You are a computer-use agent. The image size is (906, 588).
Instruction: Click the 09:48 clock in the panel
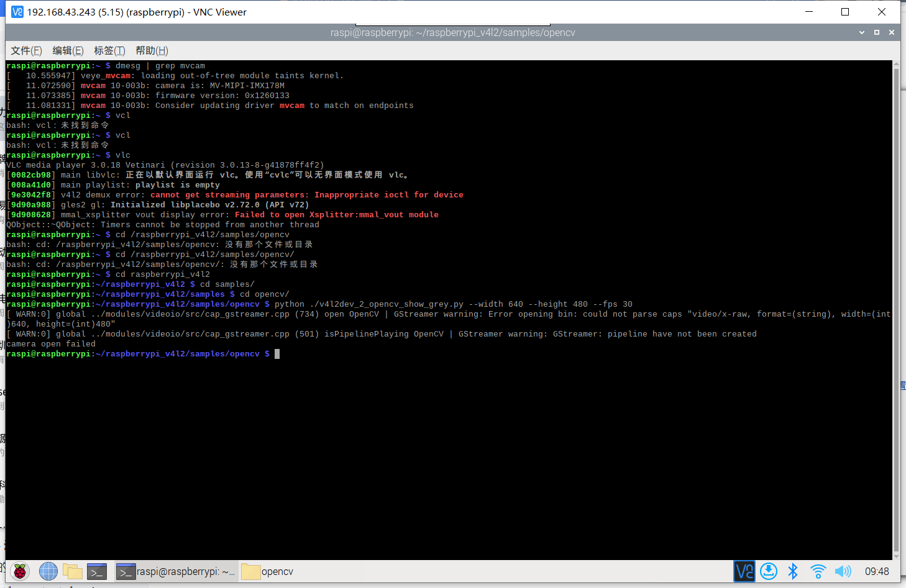[x=877, y=571]
